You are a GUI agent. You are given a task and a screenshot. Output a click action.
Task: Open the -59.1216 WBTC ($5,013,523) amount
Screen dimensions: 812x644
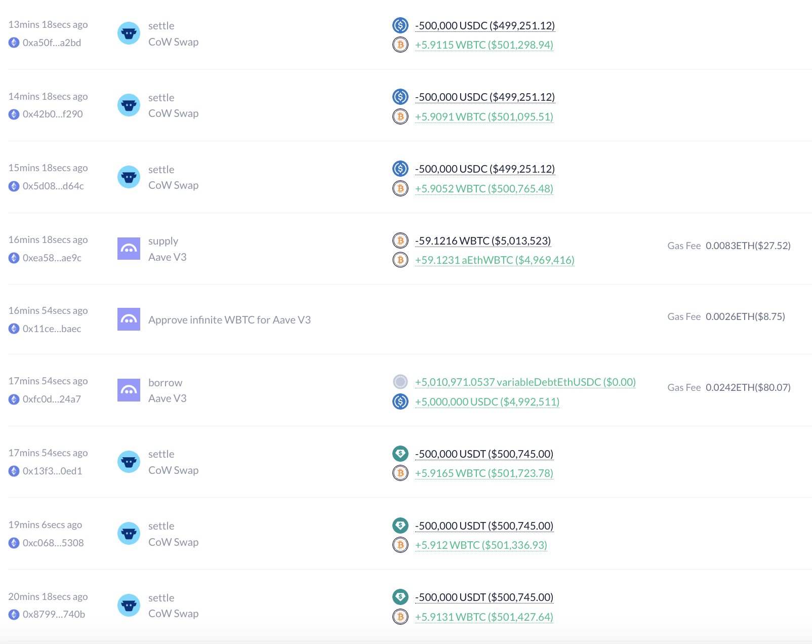483,240
